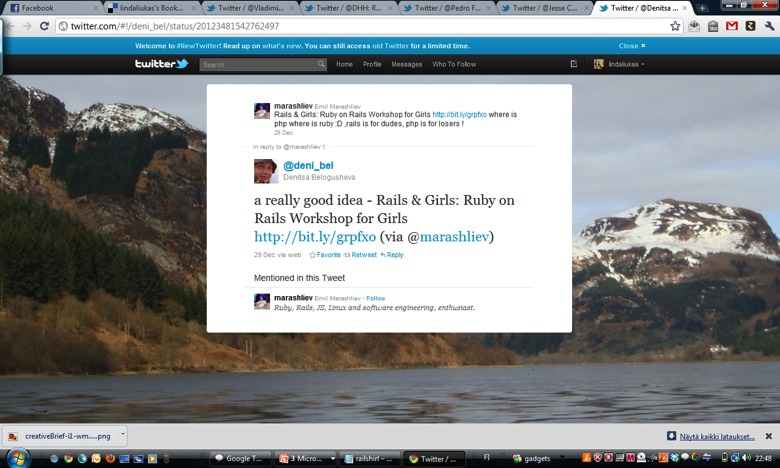Click the taskbar clock 22:48
The height and width of the screenshot is (468, 780).
tap(764, 458)
